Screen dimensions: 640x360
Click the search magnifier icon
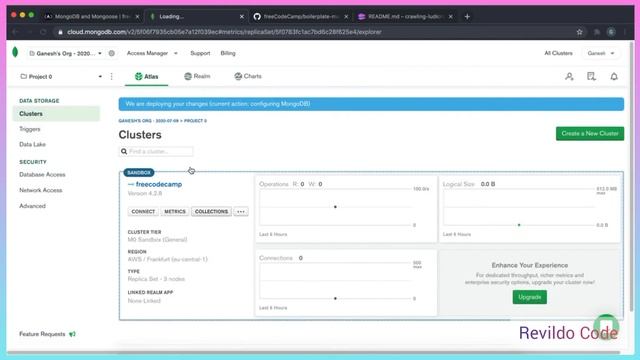[124, 151]
